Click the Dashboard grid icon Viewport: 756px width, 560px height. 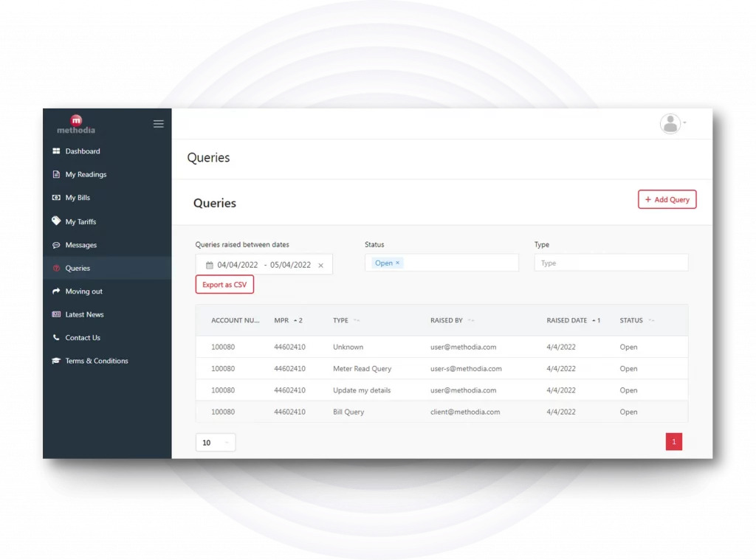(x=56, y=151)
